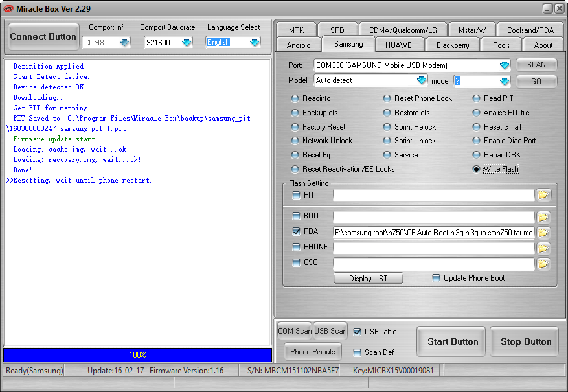The height and width of the screenshot is (392, 568).
Task: Open the About tab
Action: pos(543,45)
